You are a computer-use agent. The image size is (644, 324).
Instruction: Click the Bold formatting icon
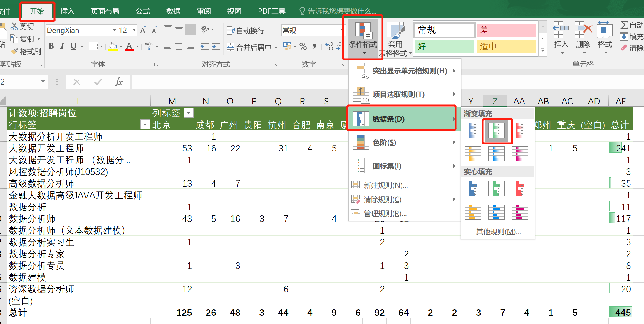pyautogui.click(x=51, y=46)
